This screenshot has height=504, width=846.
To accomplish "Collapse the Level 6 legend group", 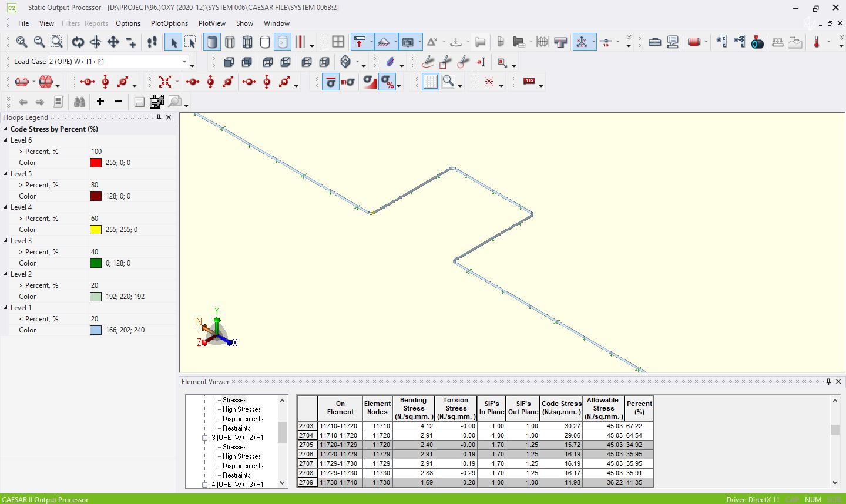I will click(6, 140).
